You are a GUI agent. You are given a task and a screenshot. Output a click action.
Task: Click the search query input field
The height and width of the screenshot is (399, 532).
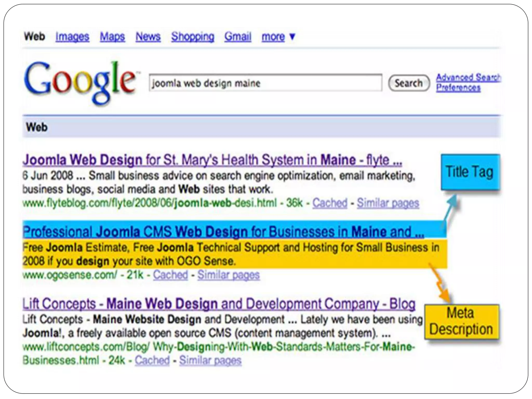265,83
